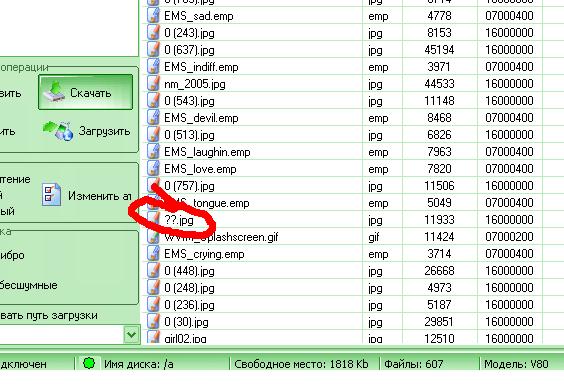The height and width of the screenshot is (384, 564).
Task: Click the Загрузить upload label
Action: click(x=104, y=131)
